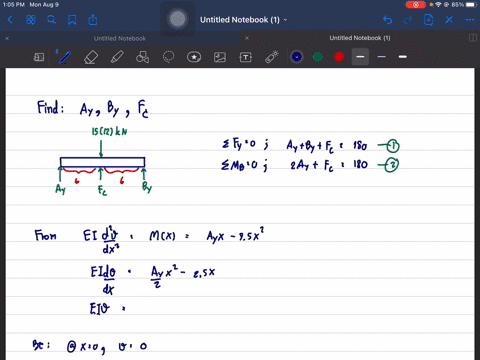Open the thumbnail grid view
The image size is (480, 360).
tap(31, 20)
